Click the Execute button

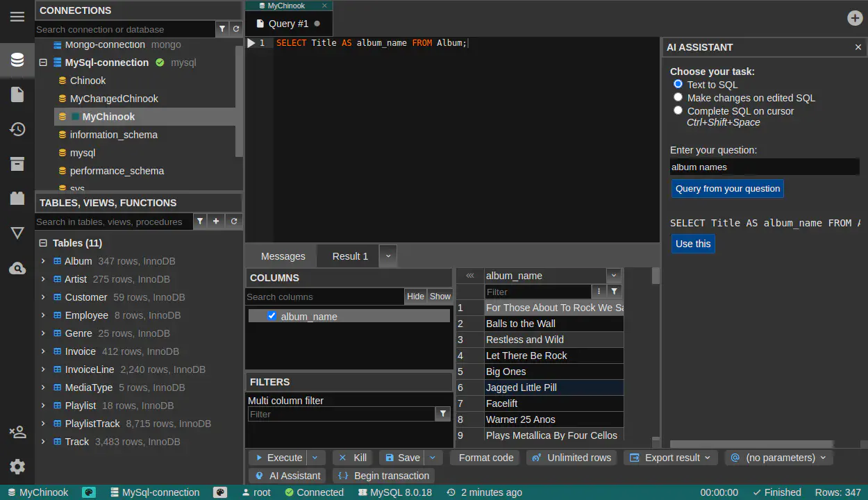click(278, 458)
